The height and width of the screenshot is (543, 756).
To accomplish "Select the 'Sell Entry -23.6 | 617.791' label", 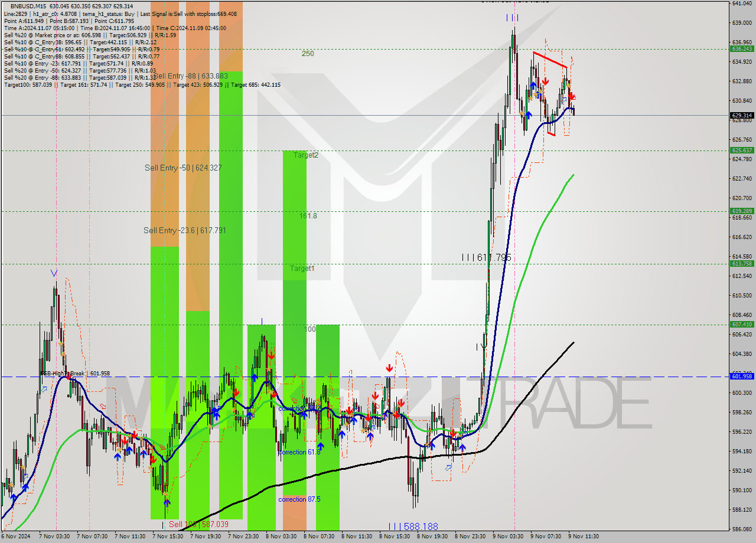I will click(x=184, y=230).
